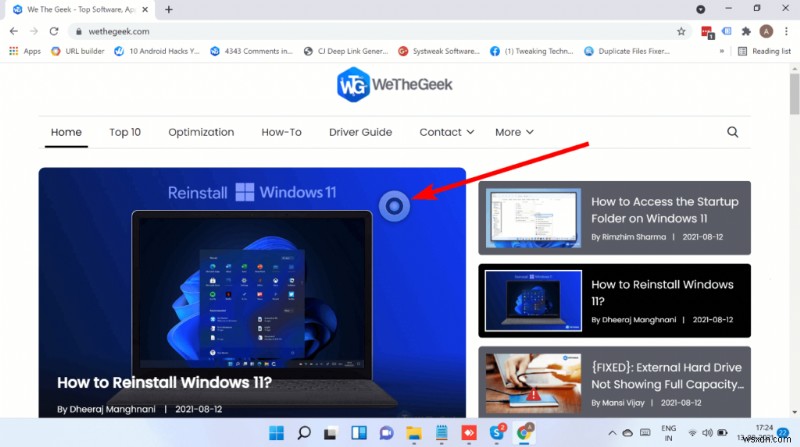Viewport: 800px width, 447px height.
Task: Open the External Hard Drive article title
Action: (x=667, y=376)
